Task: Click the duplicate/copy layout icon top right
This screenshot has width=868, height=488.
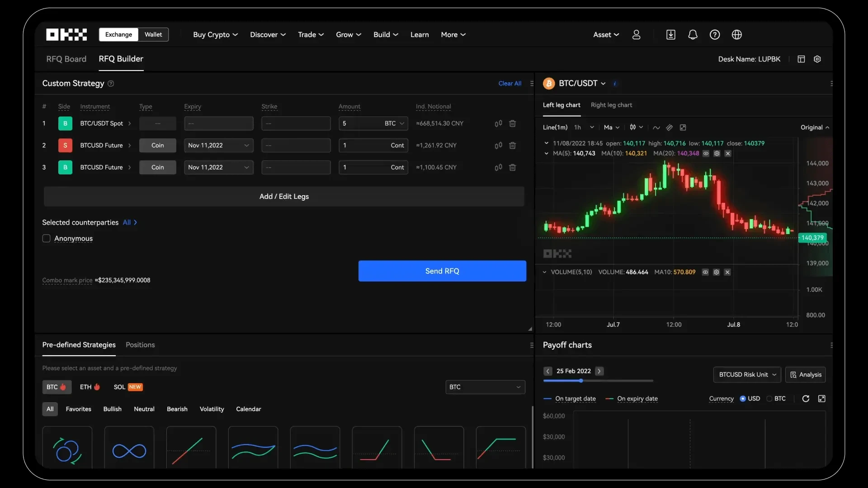Action: tap(801, 58)
